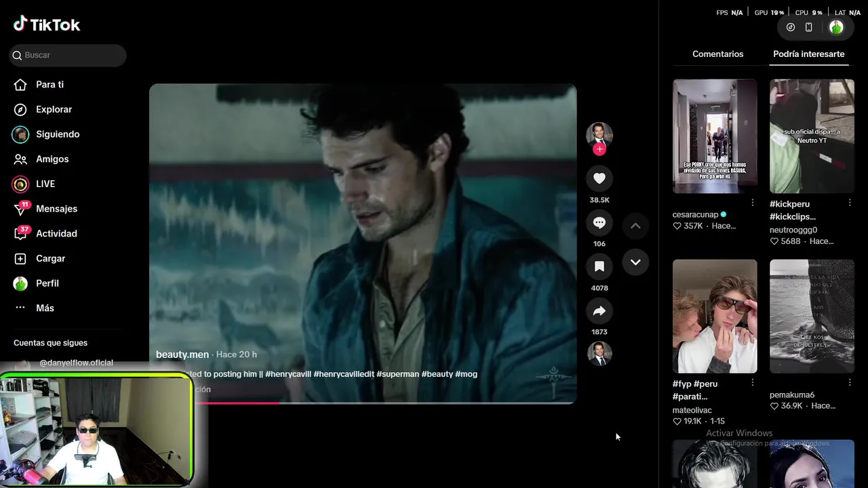Click the #superman hashtag
Screen dimensions: 868x488
click(397, 374)
